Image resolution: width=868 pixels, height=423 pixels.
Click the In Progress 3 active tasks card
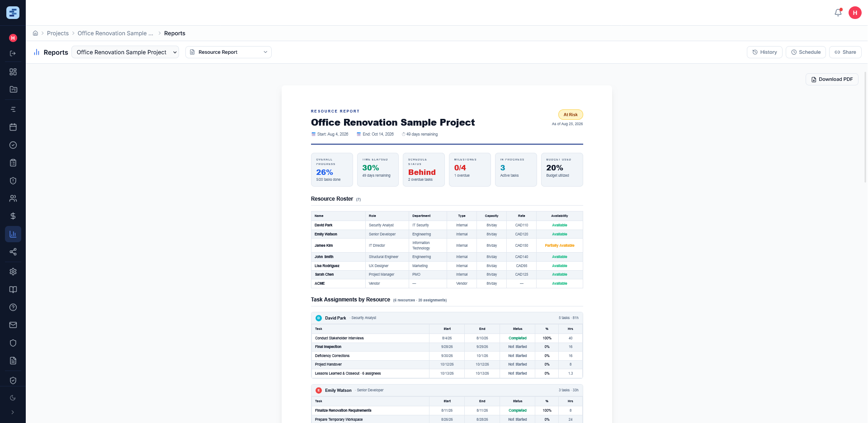516,169
